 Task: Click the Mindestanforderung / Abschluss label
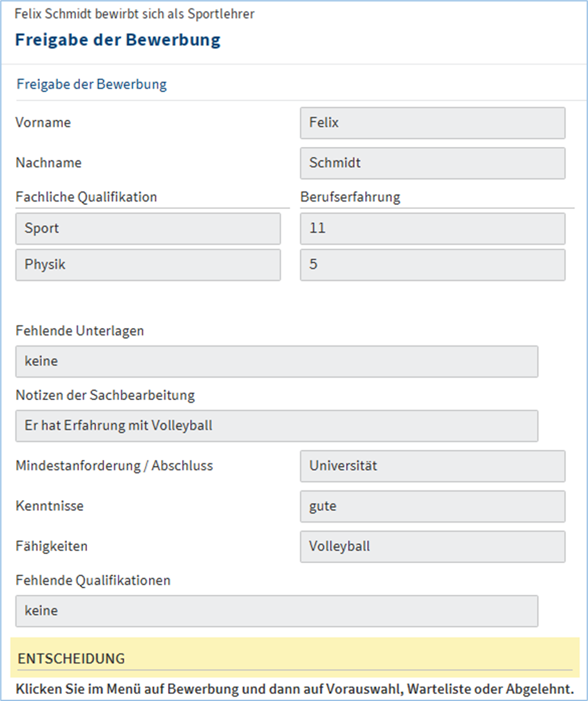click(114, 465)
